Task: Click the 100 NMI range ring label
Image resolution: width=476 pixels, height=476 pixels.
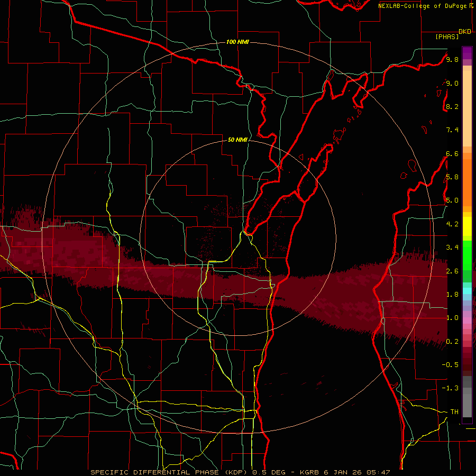Action: tap(237, 42)
